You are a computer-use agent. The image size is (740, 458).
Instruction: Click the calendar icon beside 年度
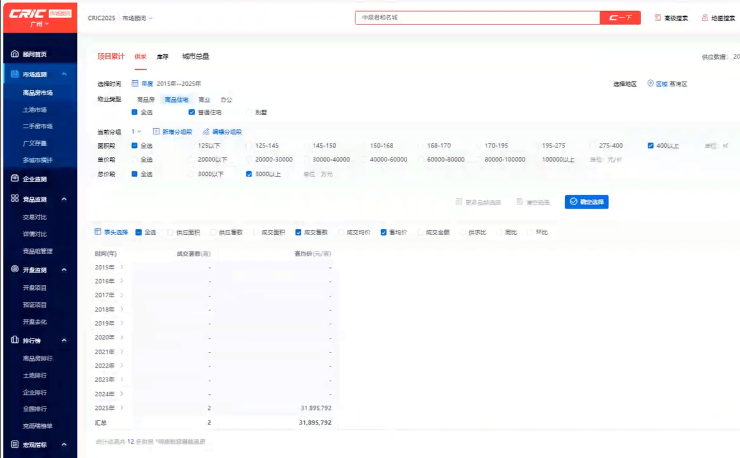(135, 84)
